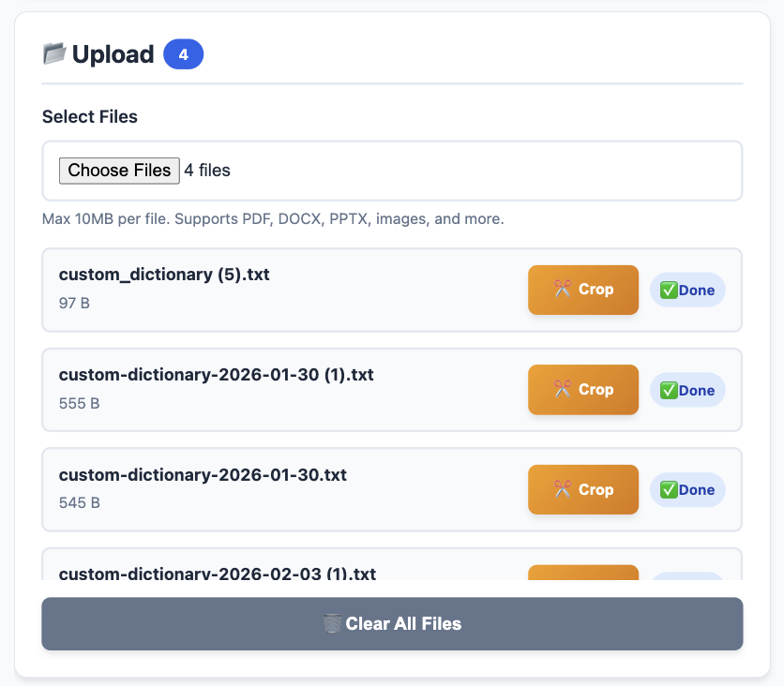Click the blue file count badge showing 4
This screenshot has width=784, height=686.
pos(184,54)
